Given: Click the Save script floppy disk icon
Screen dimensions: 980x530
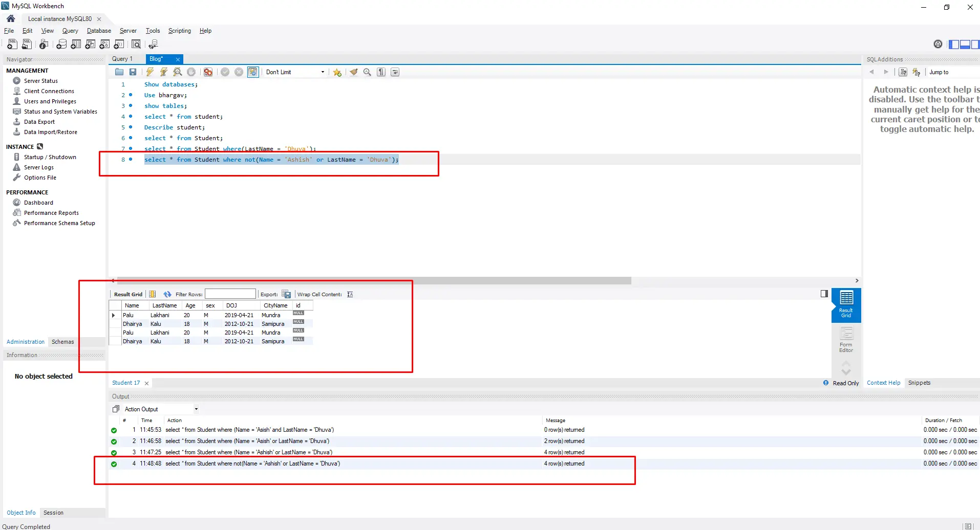Looking at the screenshot, I should [133, 72].
